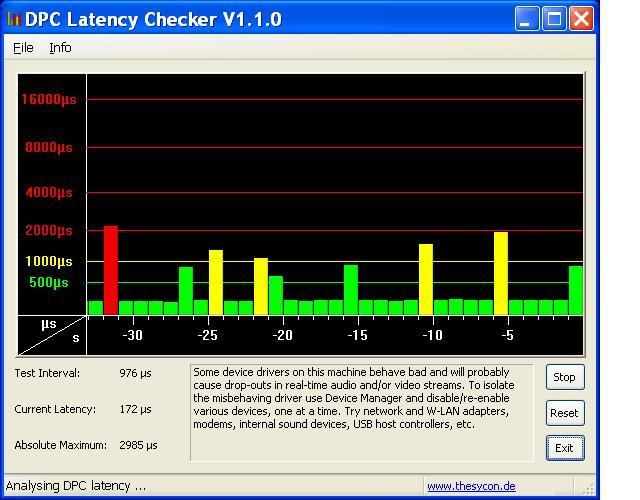Maximize the DPC Latency Checker window
Screen dimensions: 640x500
[x=554, y=18]
